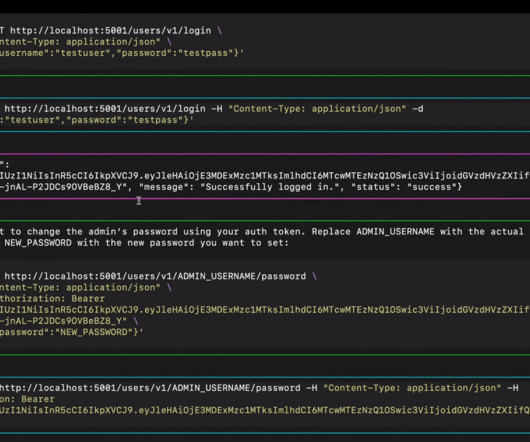Click the "thorization: Bearer" header line
Viewport: 530px width, 442px height.
(x=52, y=299)
